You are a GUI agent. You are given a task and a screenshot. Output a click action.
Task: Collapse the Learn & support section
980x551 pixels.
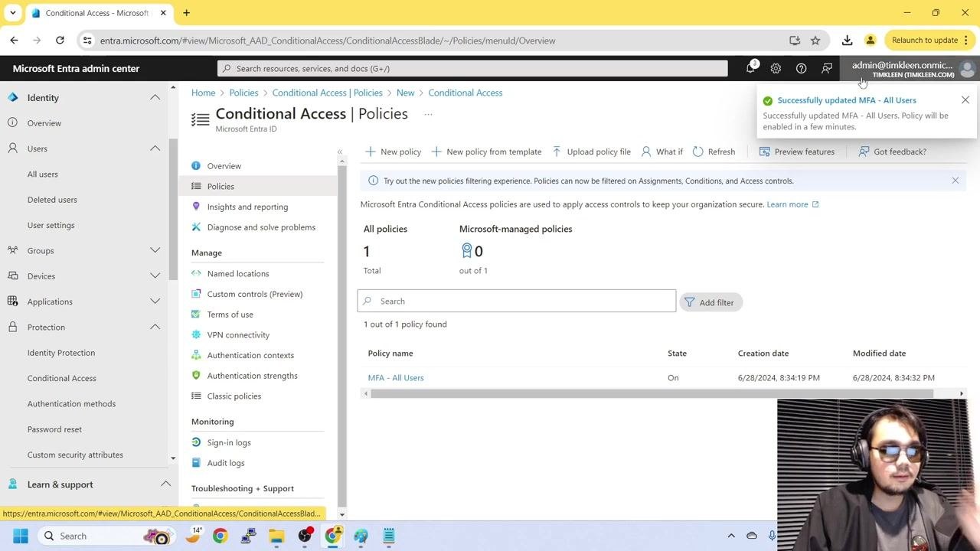click(x=165, y=484)
